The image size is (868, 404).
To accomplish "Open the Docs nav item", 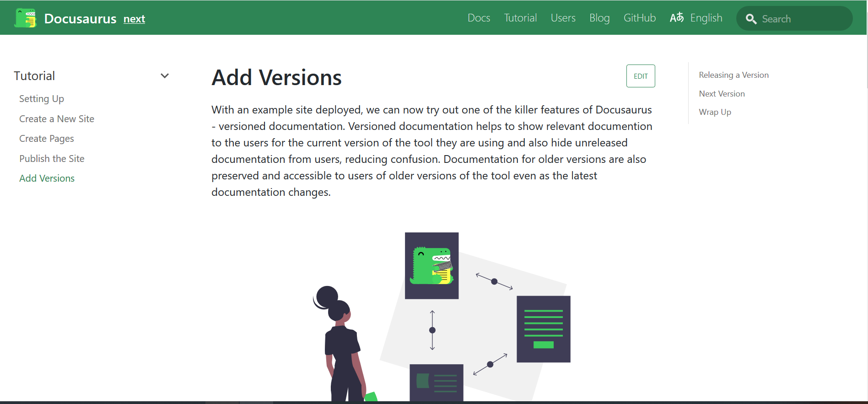I will (x=479, y=18).
